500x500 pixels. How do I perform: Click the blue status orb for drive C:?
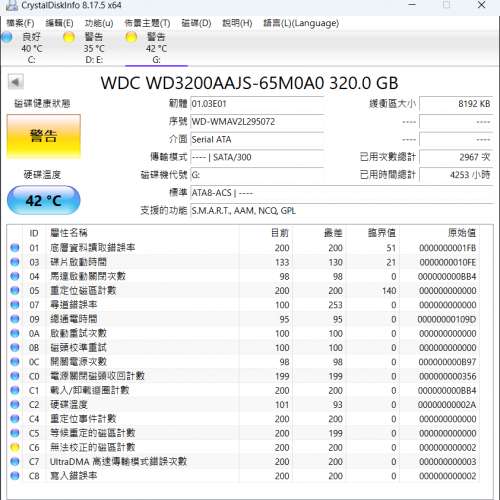pyautogui.click(x=7, y=37)
